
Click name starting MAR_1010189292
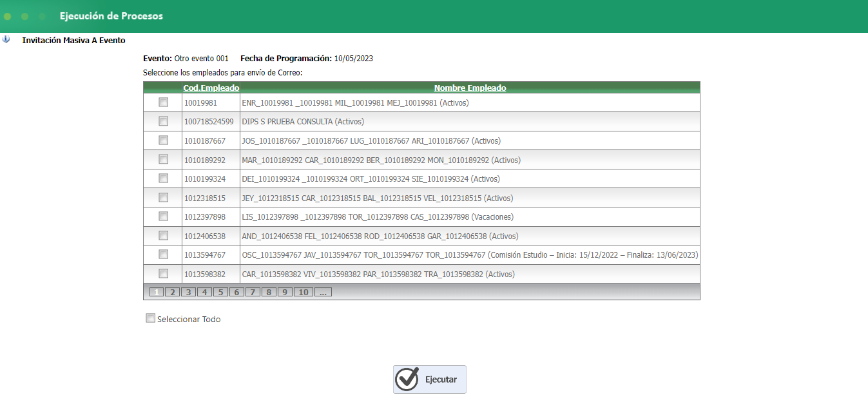coord(381,160)
